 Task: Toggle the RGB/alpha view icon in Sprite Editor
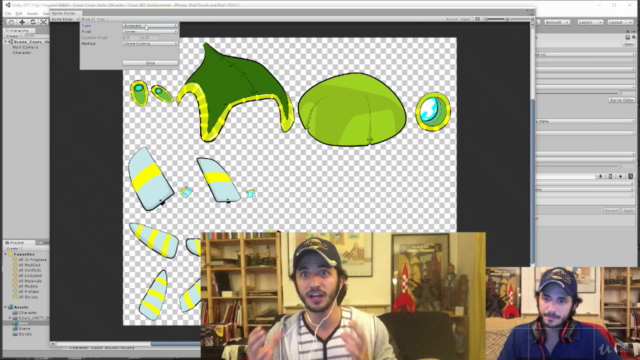pyautogui.click(x=477, y=19)
